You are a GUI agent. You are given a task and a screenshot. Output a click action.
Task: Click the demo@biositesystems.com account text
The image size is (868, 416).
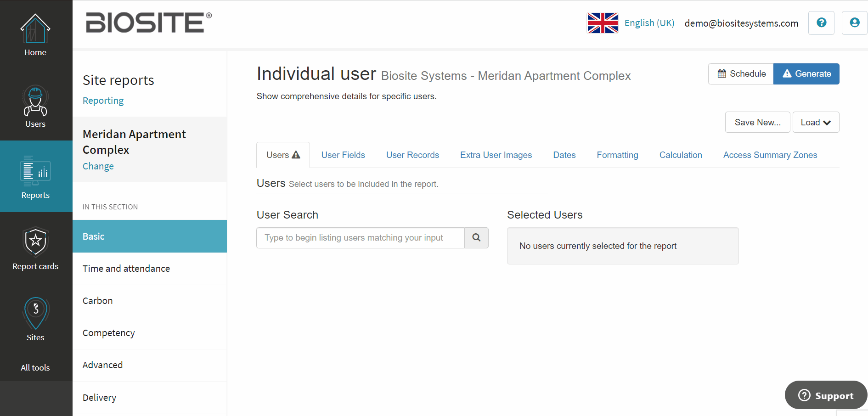[x=741, y=23]
